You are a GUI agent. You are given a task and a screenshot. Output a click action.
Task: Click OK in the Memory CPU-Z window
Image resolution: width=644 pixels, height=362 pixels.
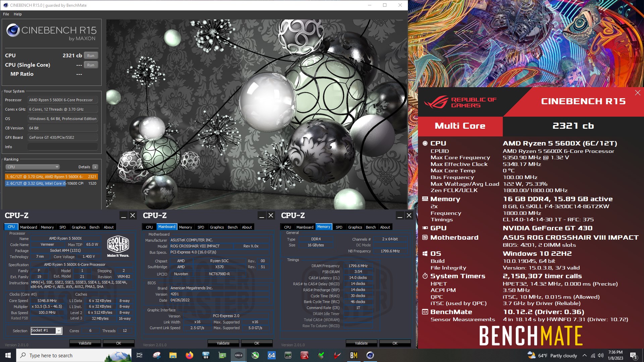395,343
